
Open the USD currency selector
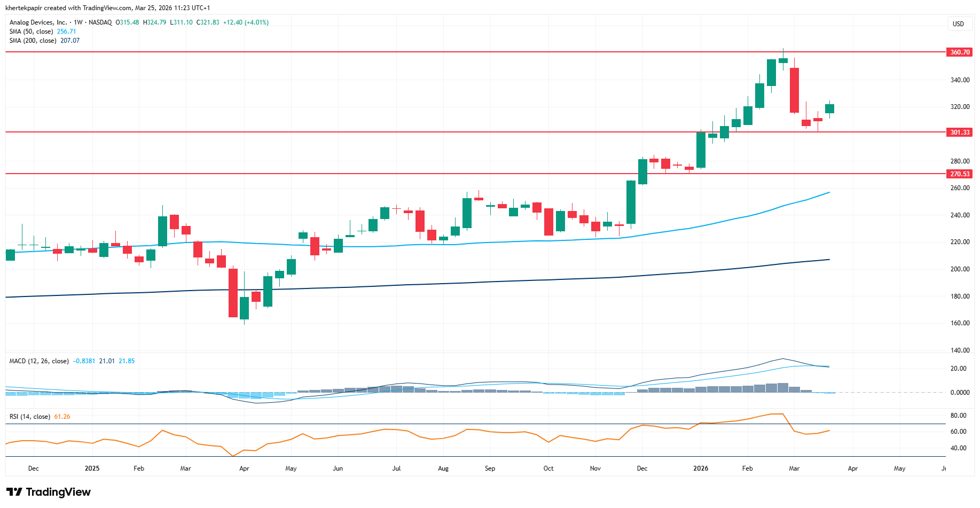pos(958,24)
